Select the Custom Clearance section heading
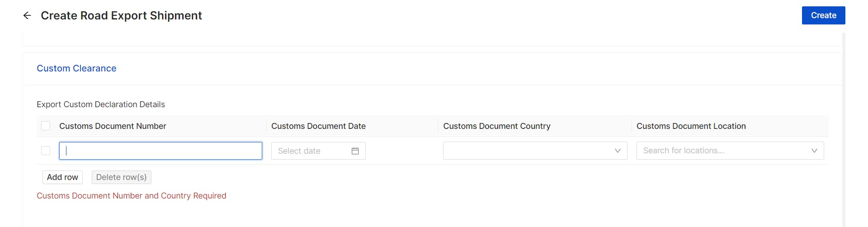The height and width of the screenshot is (227, 868). coord(76,68)
